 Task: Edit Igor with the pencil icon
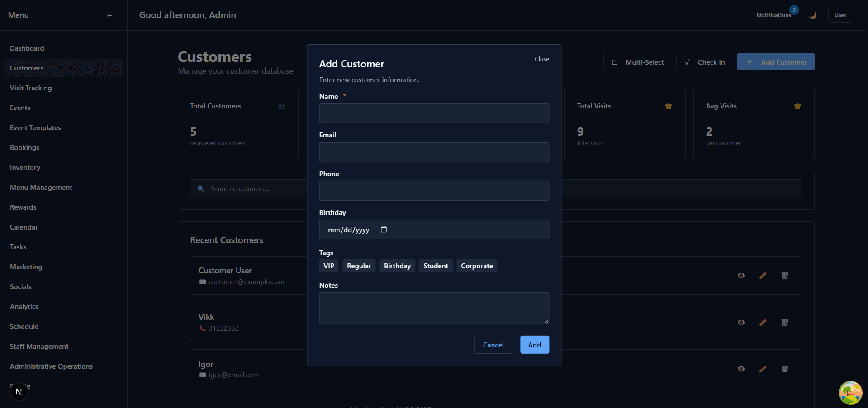[763, 369]
